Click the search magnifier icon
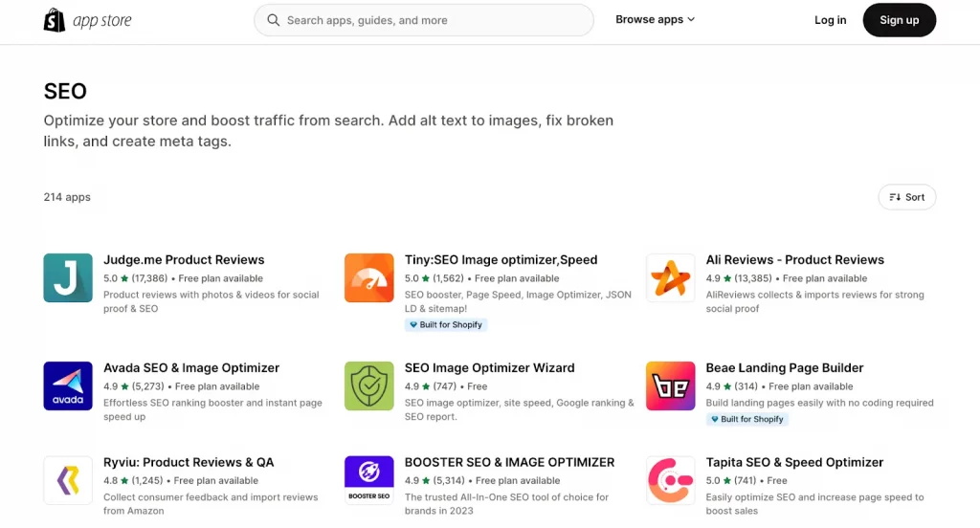980x528 pixels. 273,20
